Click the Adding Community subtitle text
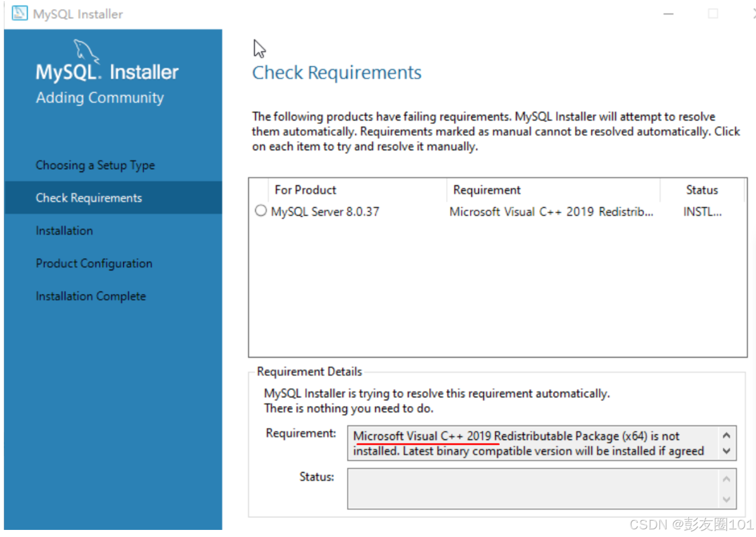This screenshot has height=537, width=756. click(100, 98)
